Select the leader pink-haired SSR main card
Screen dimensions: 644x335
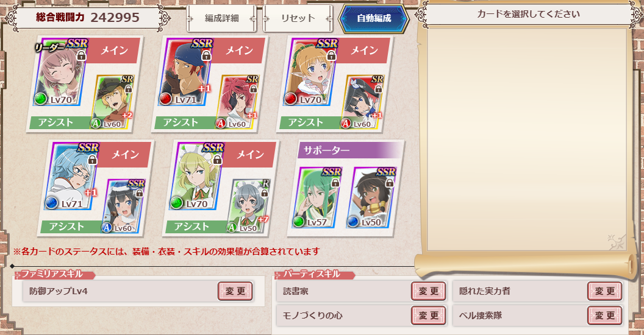61,72
